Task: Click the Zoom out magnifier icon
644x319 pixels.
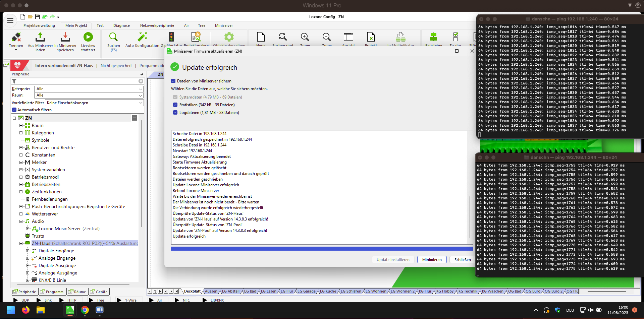Action: (x=327, y=37)
